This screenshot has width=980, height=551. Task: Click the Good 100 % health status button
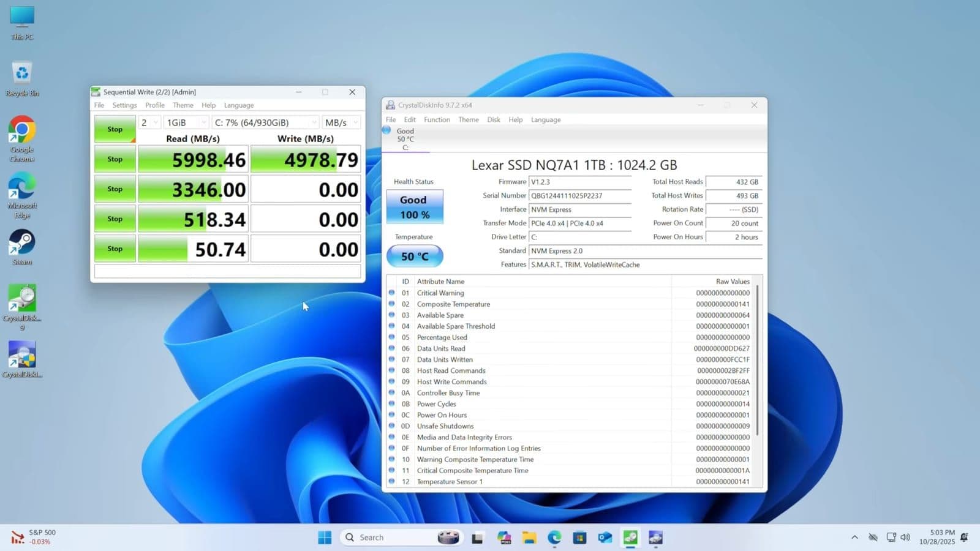click(x=415, y=207)
